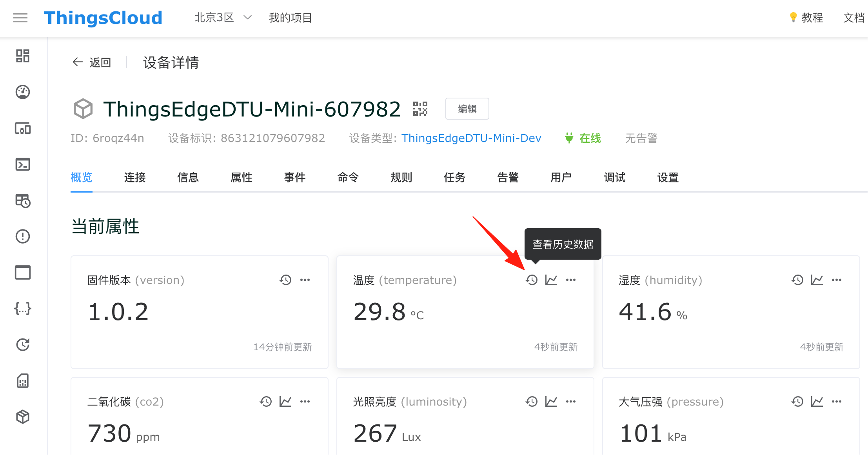
Task: Click the 29.8 temperature value
Action: point(380,312)
